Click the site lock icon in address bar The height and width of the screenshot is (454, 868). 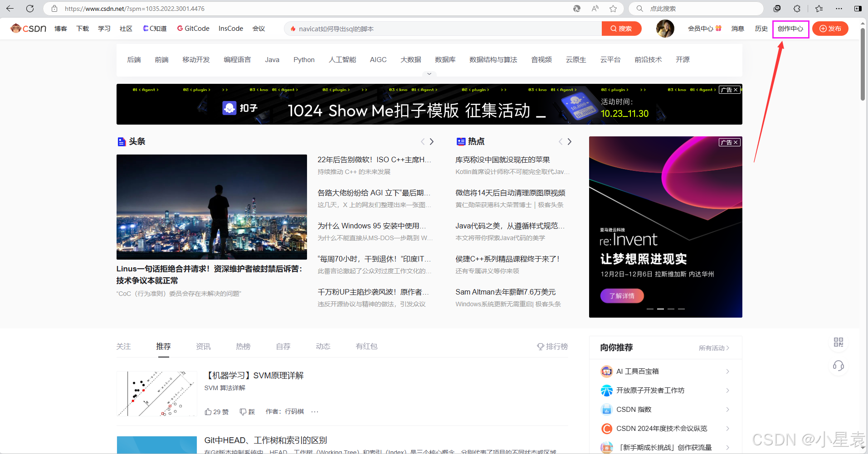(x=54, y=9)
